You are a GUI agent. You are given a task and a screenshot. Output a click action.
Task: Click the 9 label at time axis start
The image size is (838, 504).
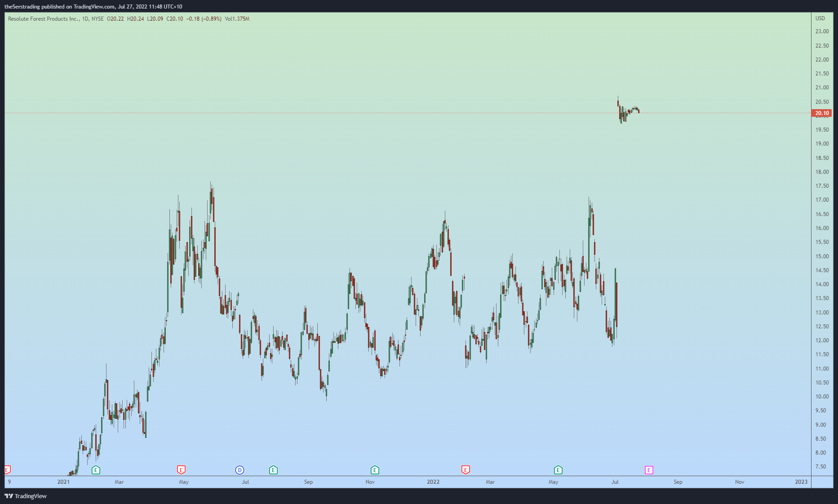coord(9,482)
